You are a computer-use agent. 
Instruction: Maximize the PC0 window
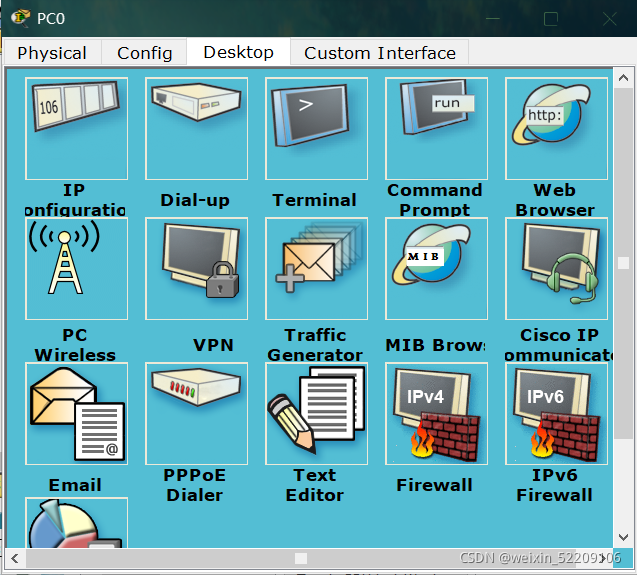pyautogui.click(x=551, y=19)
